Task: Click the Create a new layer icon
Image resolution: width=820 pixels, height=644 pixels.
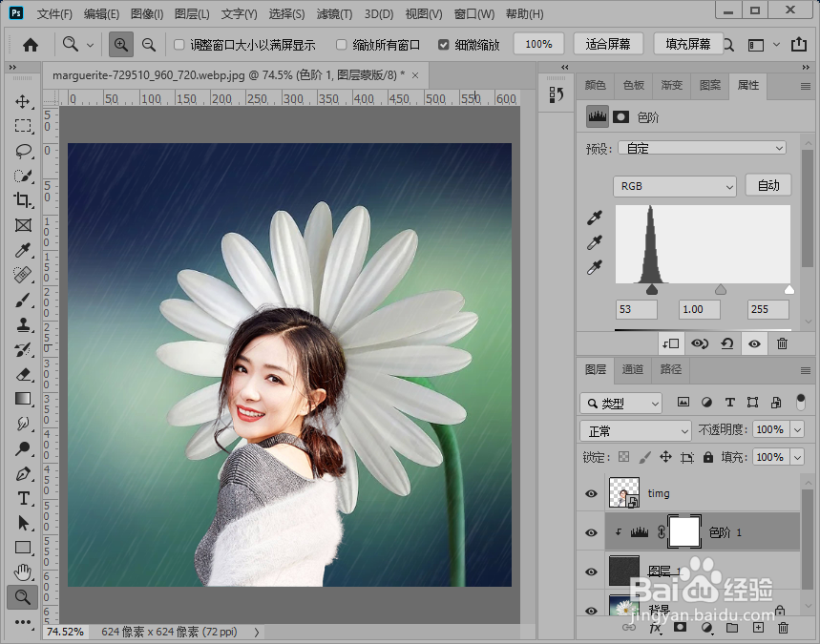Action: click(757, 629)
